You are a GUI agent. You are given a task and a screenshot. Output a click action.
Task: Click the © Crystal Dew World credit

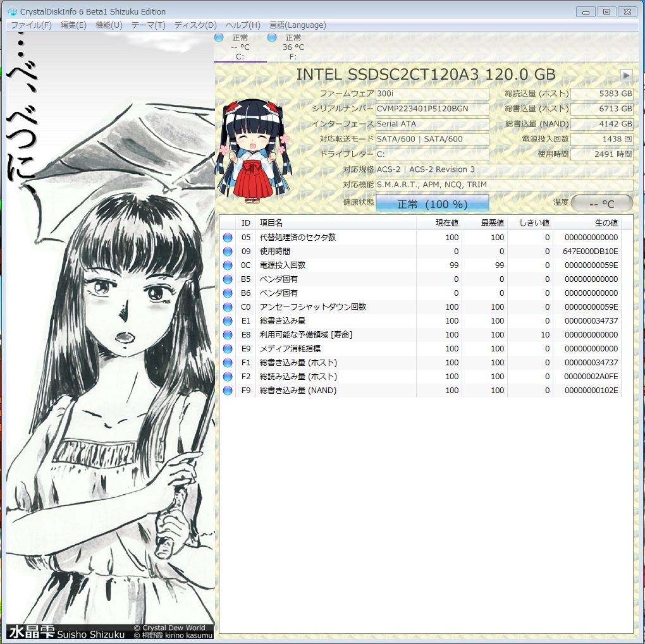[x=169, y=628]
